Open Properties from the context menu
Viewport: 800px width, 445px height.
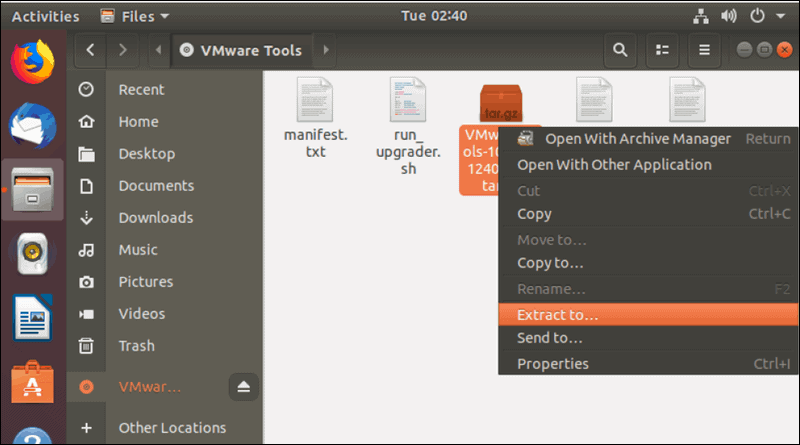pos(648,364)
